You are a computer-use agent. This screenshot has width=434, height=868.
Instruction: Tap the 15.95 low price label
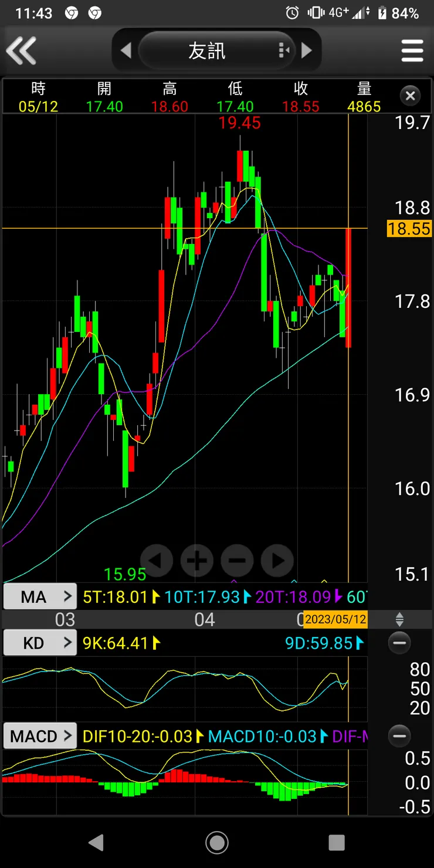125,574
